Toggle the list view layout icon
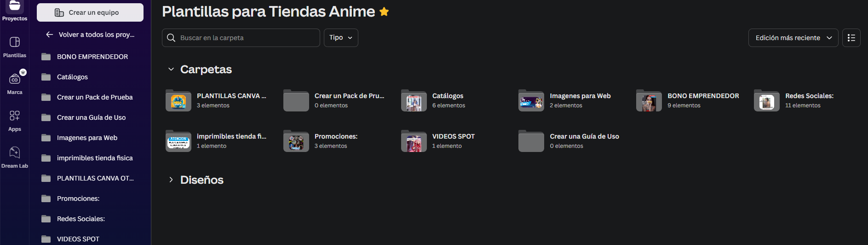 [x=851, y=38]
